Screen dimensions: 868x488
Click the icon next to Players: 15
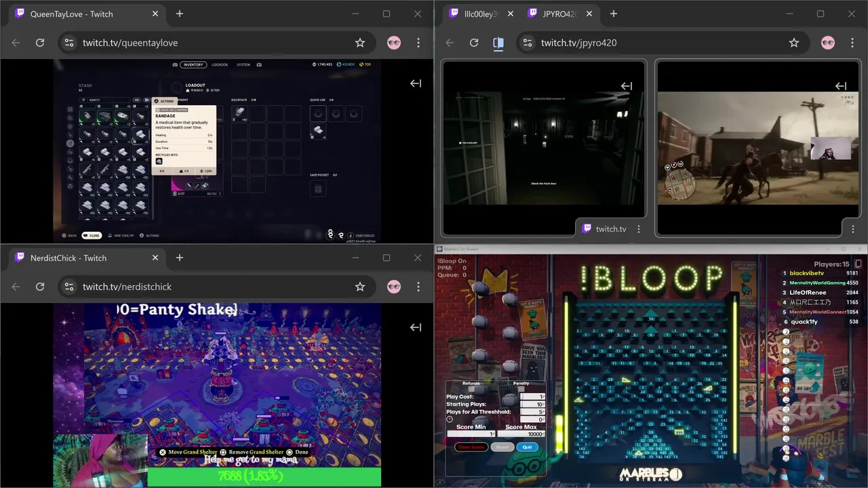point(858,264)
